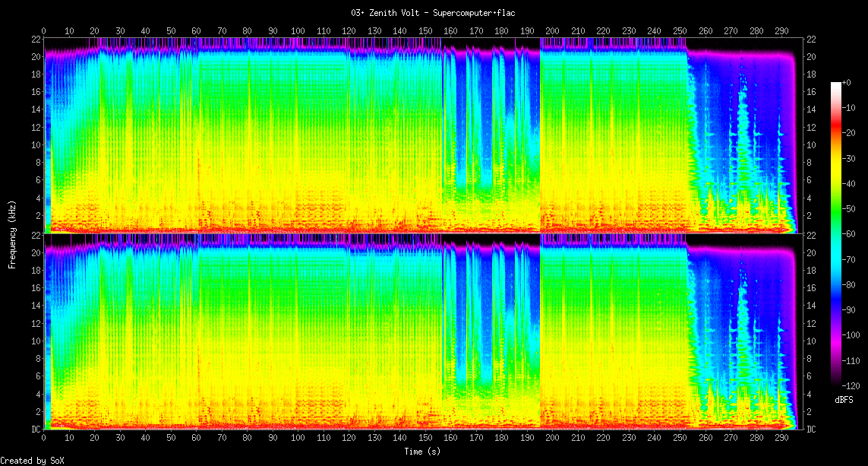Viewport: 868px width, 466px height.
Task: Click the 250 second mark on bottom time axis
Action: pyautogui.click(x=680, y=439)
